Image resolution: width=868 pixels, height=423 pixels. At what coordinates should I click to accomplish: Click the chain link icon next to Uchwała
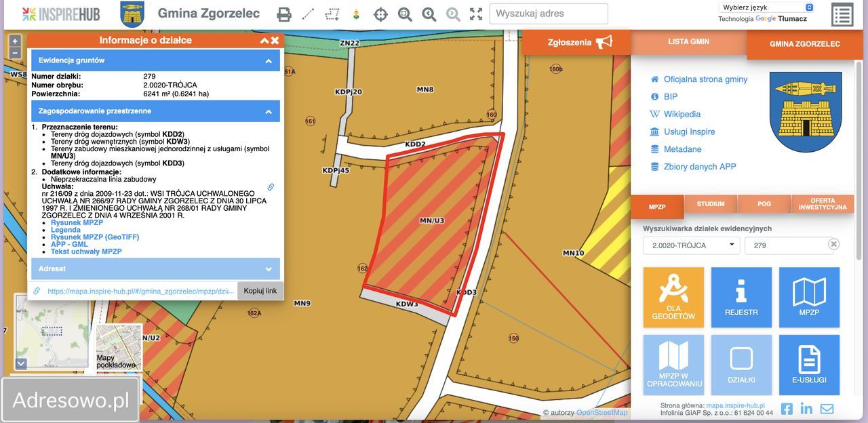coord(271,187)
